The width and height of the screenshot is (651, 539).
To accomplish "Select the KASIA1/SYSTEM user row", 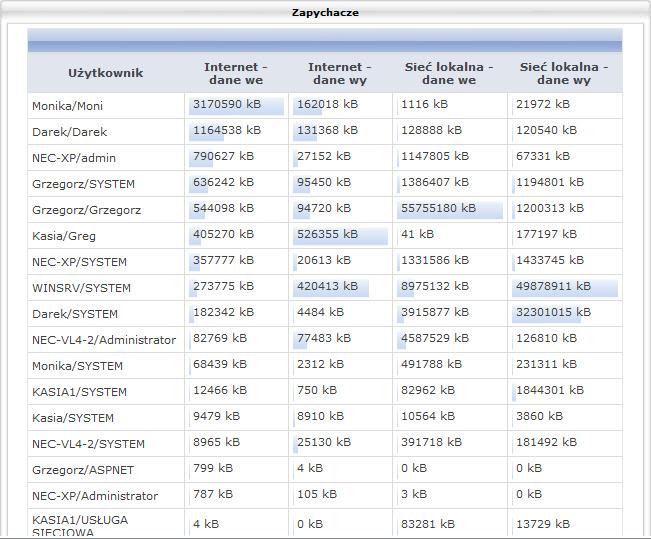I will tap(325, 392).
